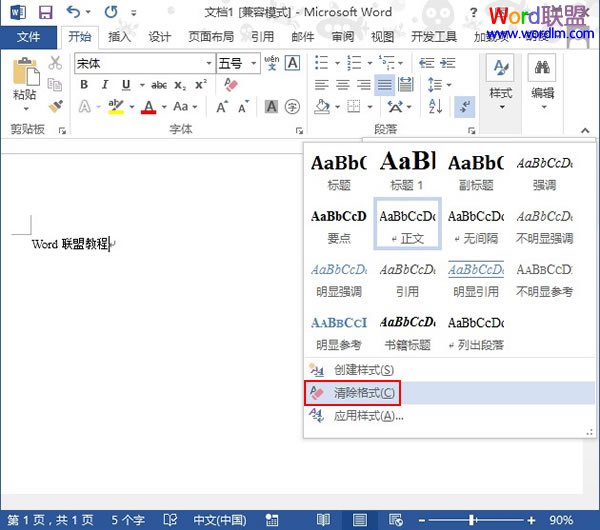
Task: Save the document with the floppy disk icon
Action: click(x=46, y=12)
